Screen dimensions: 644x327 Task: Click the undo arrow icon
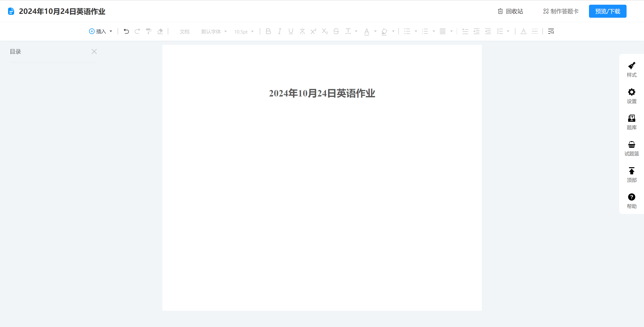[126, 31]
